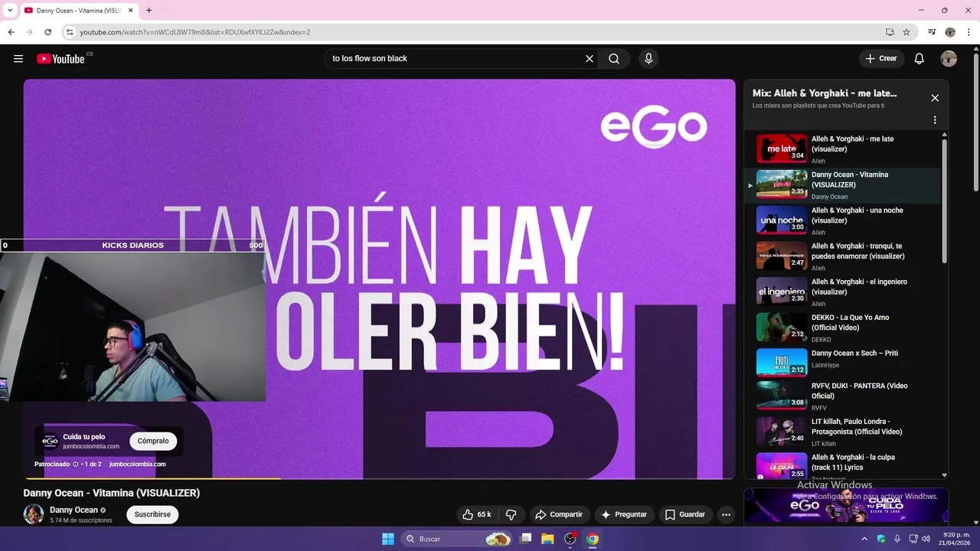This screenshot has height=551, width=980.
Task: Play RVFV, DUKI - PANTERA from the mix
Action: tap(842, 396)
